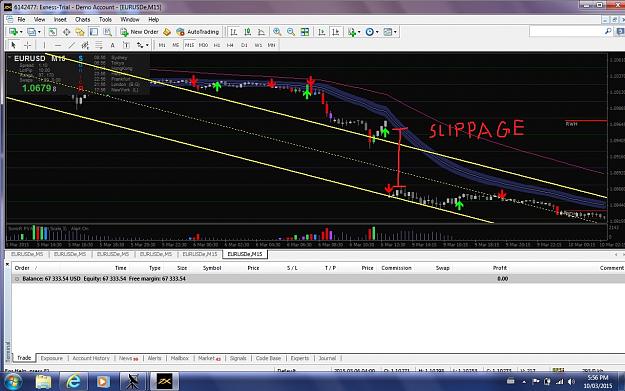Image resolution: width=625 pixels, height=391 pixels.
Task: Switch chart to D1 timeframe
Action: coord(244,45)
